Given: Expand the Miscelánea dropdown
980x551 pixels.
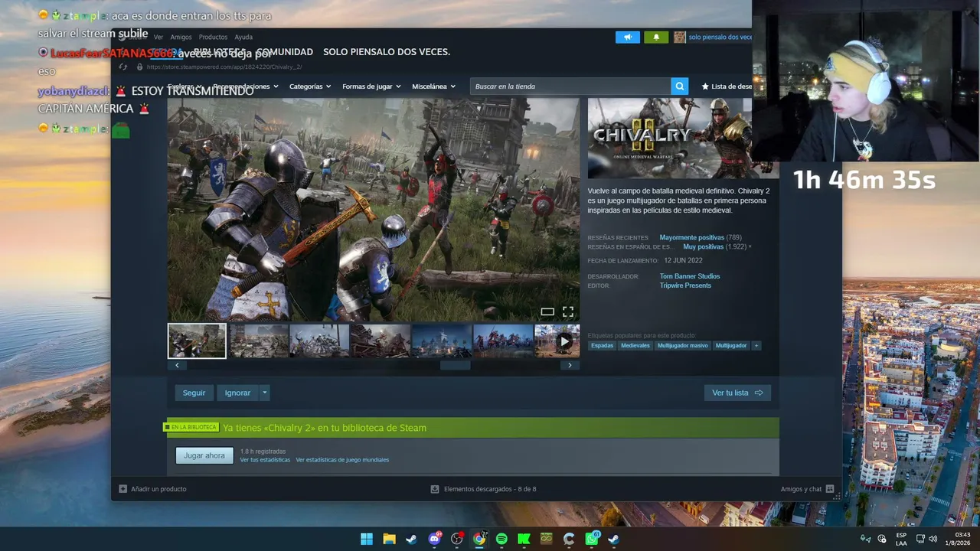Looking at the screenshot, I should (433, 86).
